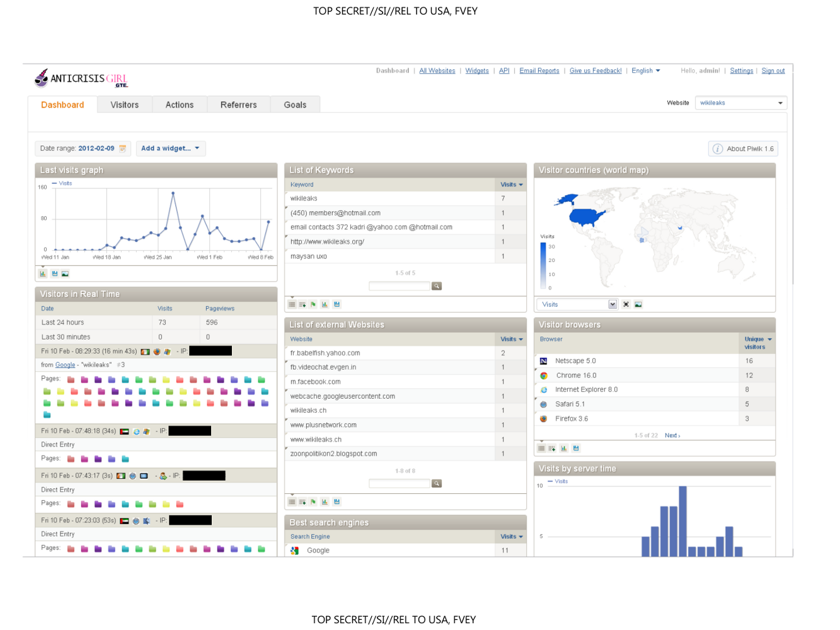The width and height of the screenshot is (840, 630).
Task: Switch List of Keywords to bar chart view
Action: point(325,304)
